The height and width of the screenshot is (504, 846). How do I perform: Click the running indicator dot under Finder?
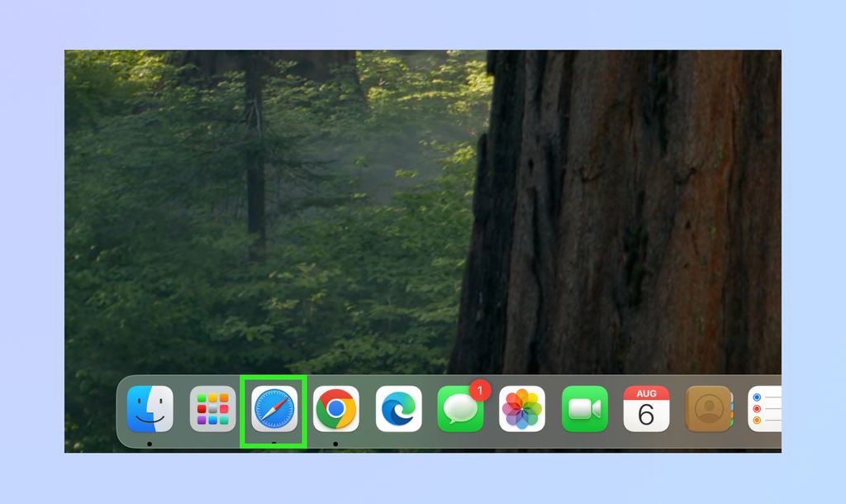[149, 444]
